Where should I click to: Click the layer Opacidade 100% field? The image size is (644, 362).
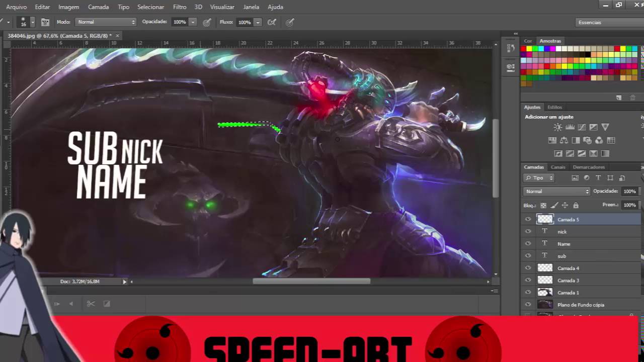[x=629, y=192]
